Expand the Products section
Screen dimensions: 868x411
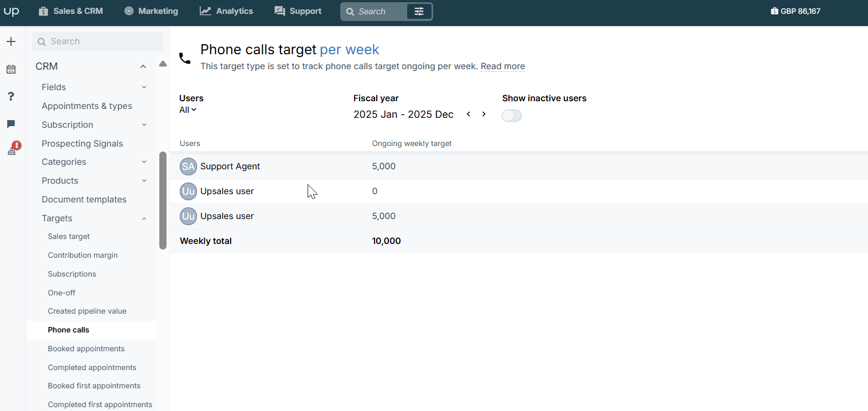coord(144,181)
